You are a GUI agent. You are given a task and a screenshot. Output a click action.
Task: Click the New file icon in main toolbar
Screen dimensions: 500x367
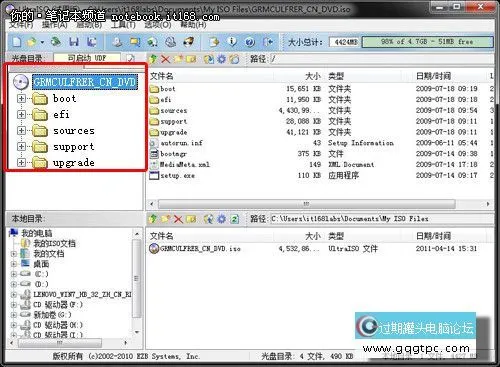point(17,42)
